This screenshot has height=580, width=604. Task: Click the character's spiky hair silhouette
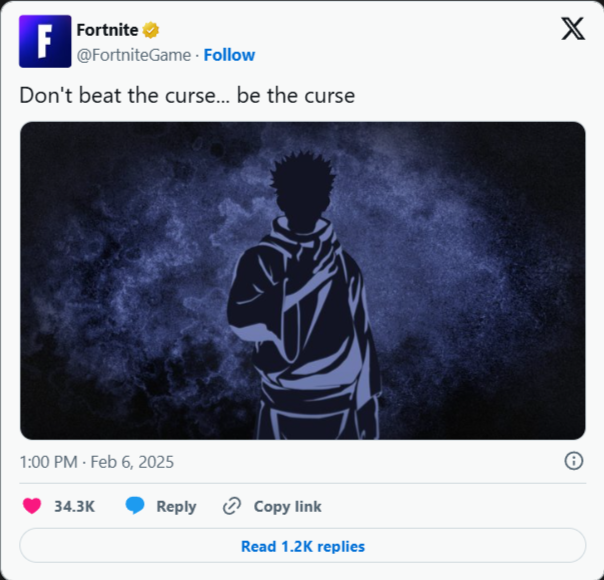302,173
